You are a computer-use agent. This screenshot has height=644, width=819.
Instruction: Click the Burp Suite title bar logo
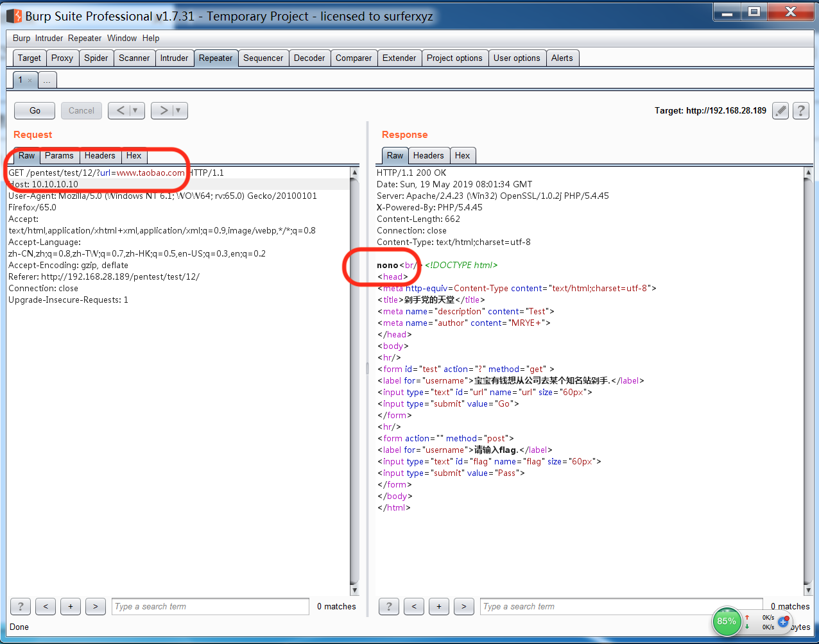(14, 15)
